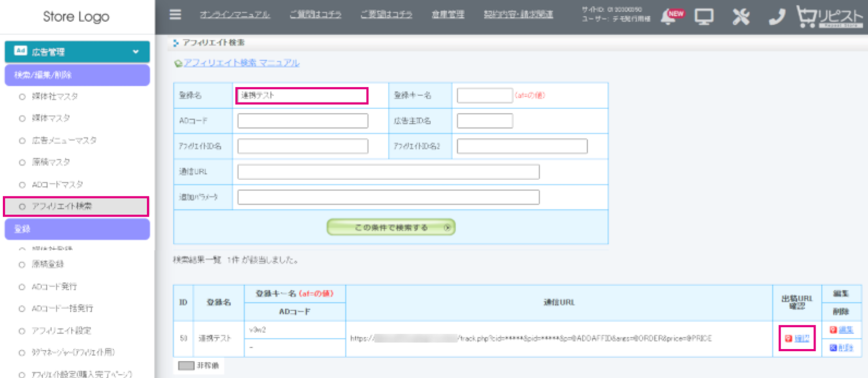
Task: Click the gray 非稼働 legend swatch
Action: click(186, 365)
